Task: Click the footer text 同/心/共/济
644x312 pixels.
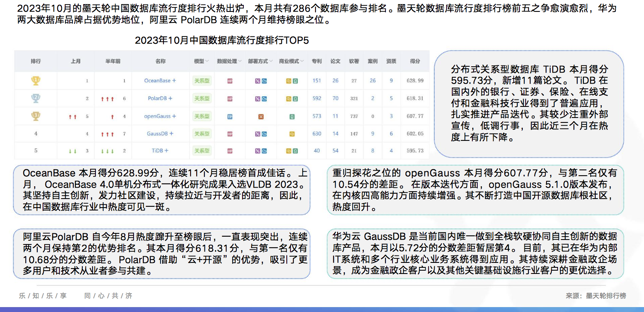Action: click(x=108, y=296)
